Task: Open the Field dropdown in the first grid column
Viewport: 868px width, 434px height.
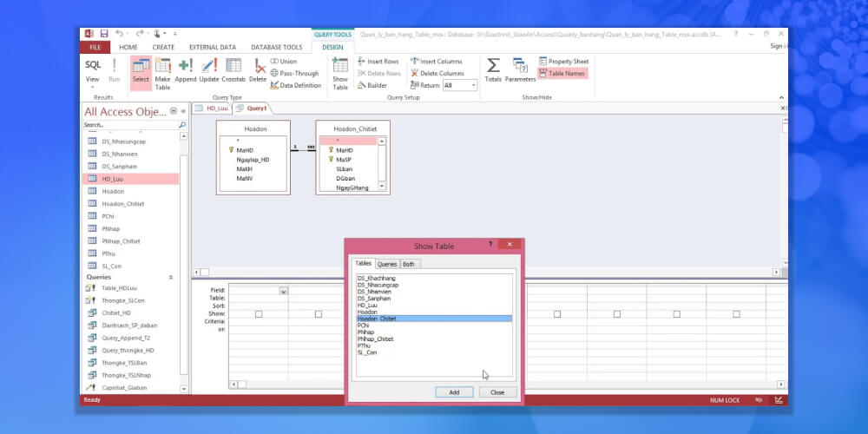Action: pos(284,291)
